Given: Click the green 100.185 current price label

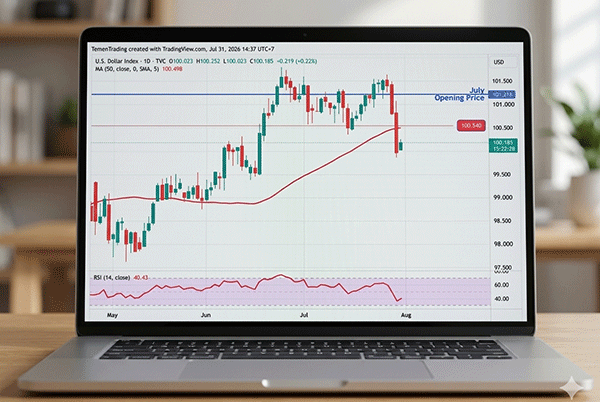Looking at the screenshot, I should click(503, 145).
